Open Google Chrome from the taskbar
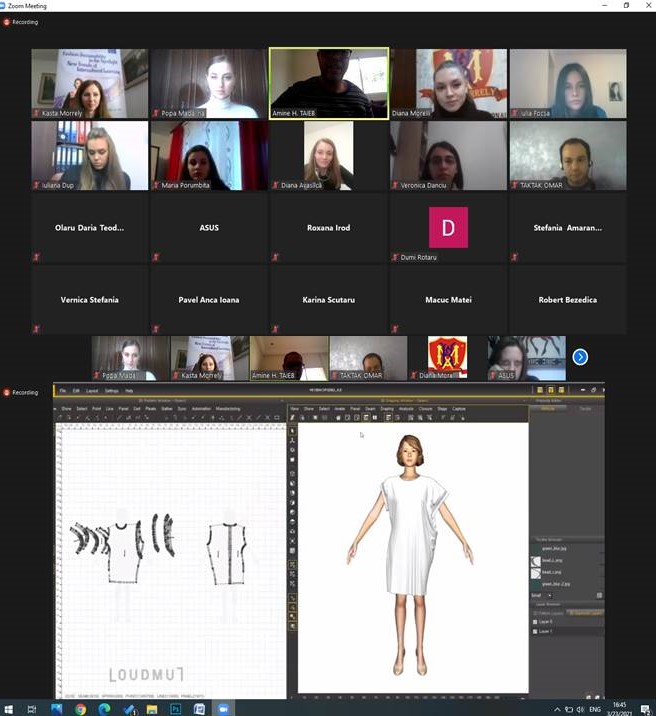 (81, 709)
